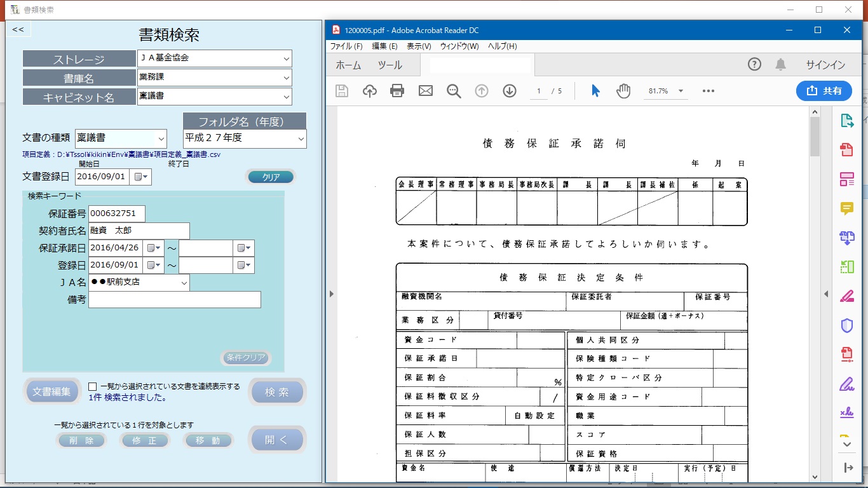Click the 条件クリア button
The image size is (868, 488).
point(246,358)
